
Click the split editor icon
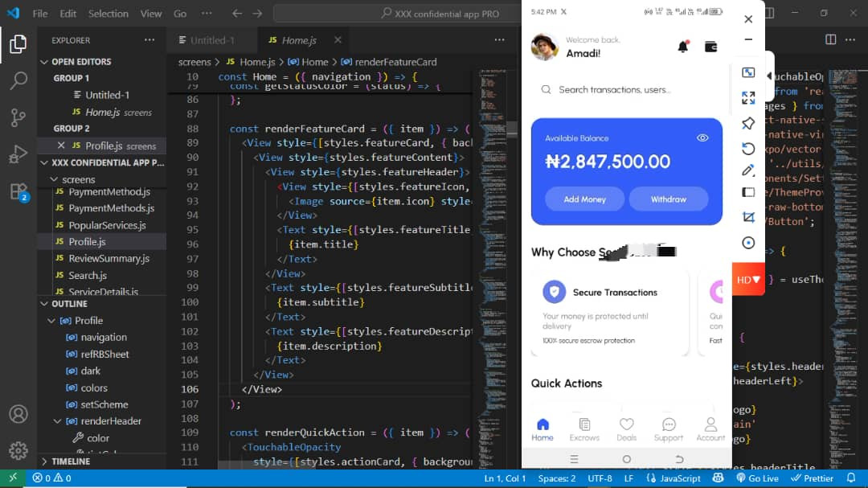tap(830, 40)
